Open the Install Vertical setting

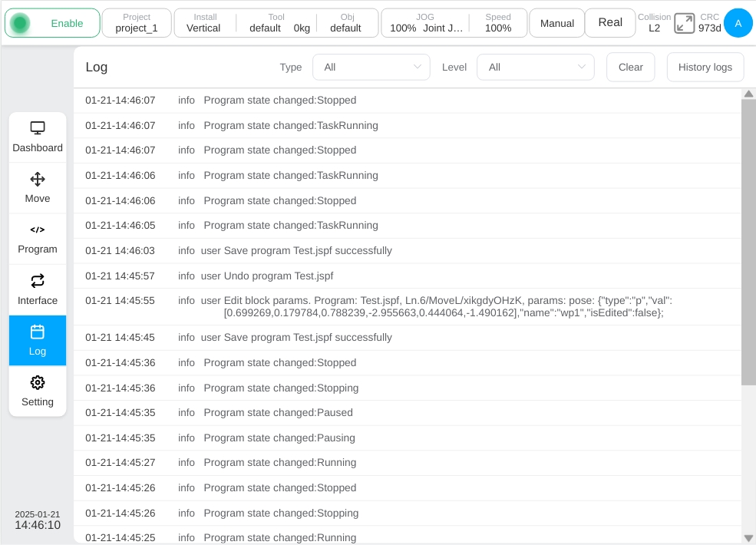tap(204, 23)
